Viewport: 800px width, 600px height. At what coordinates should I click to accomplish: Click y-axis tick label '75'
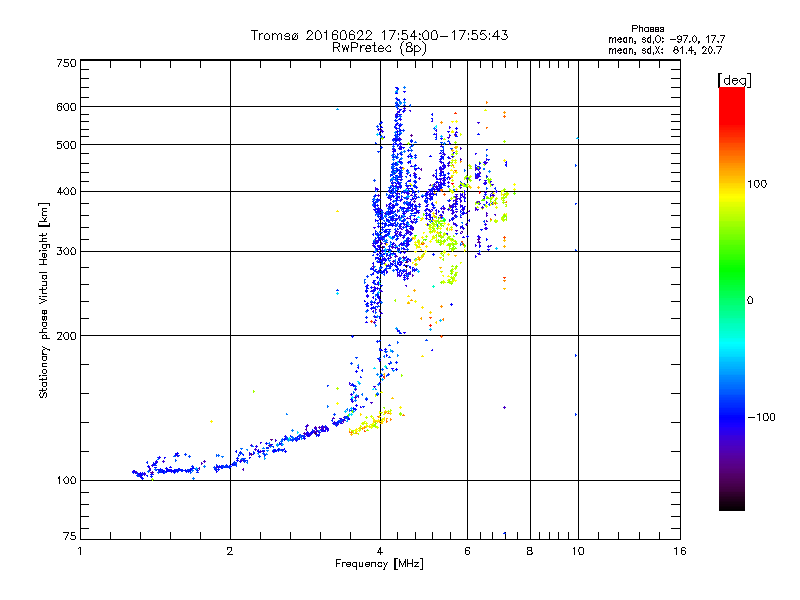(70, 536)
